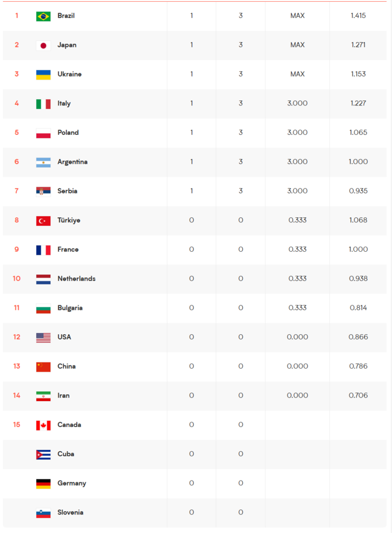Click Brazil's MAX set ratio value
Viewport: 392px width, 533px height.
(297, 16)
